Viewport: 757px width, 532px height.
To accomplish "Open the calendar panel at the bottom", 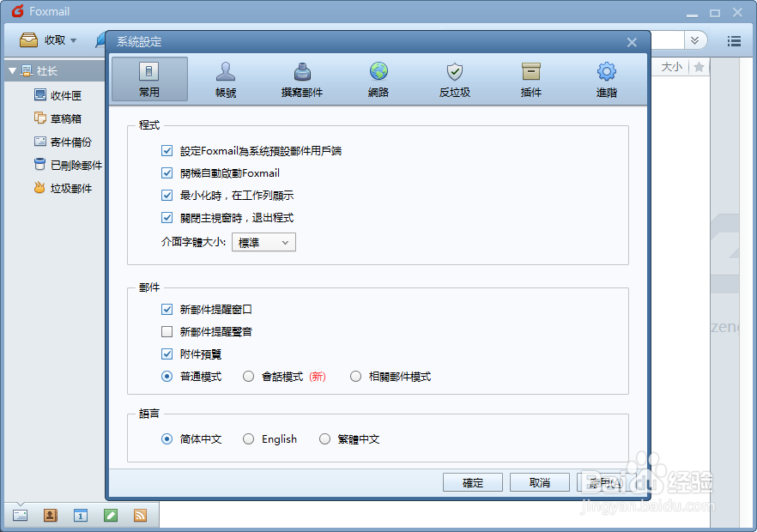I will click(81, 515).
